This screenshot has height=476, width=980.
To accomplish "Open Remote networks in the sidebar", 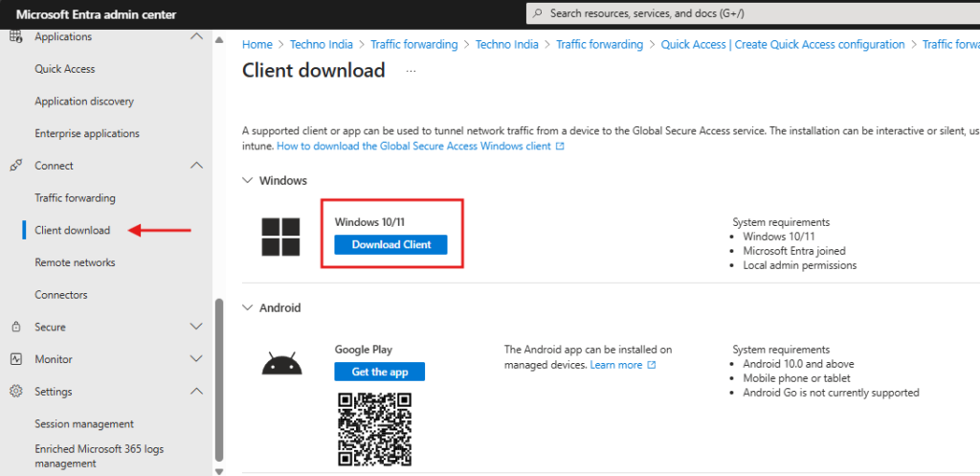I will pyautogui.click(x=75, y=262).
